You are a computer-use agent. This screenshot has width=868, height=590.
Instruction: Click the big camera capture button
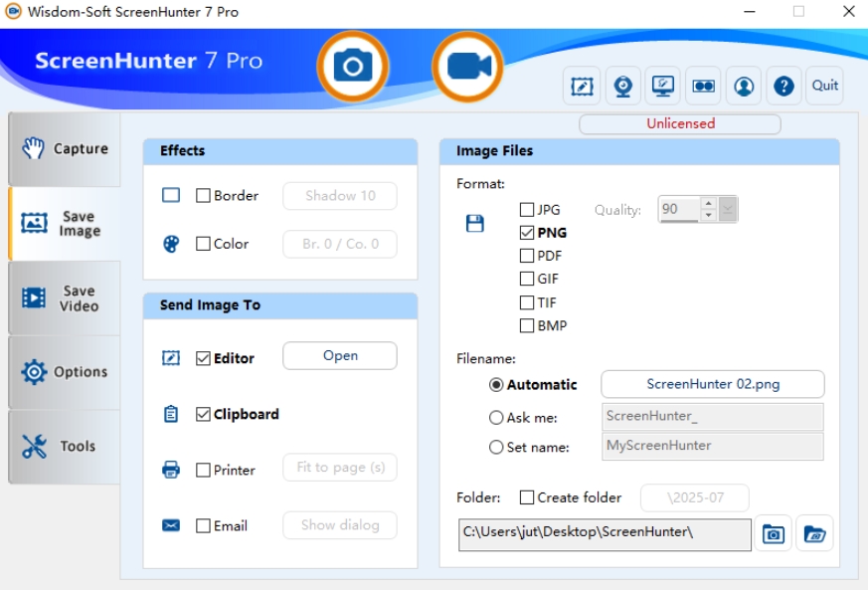[x=353, y=67]
